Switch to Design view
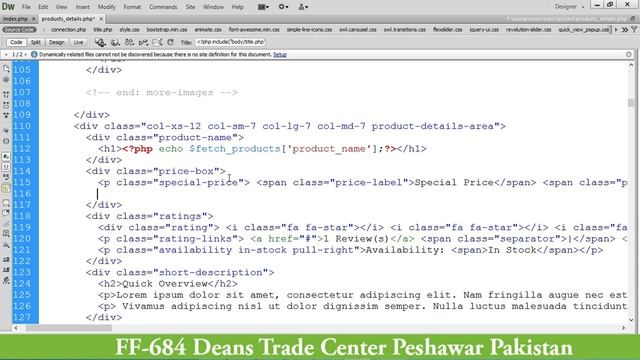The image size is (640, 360). 57,42
